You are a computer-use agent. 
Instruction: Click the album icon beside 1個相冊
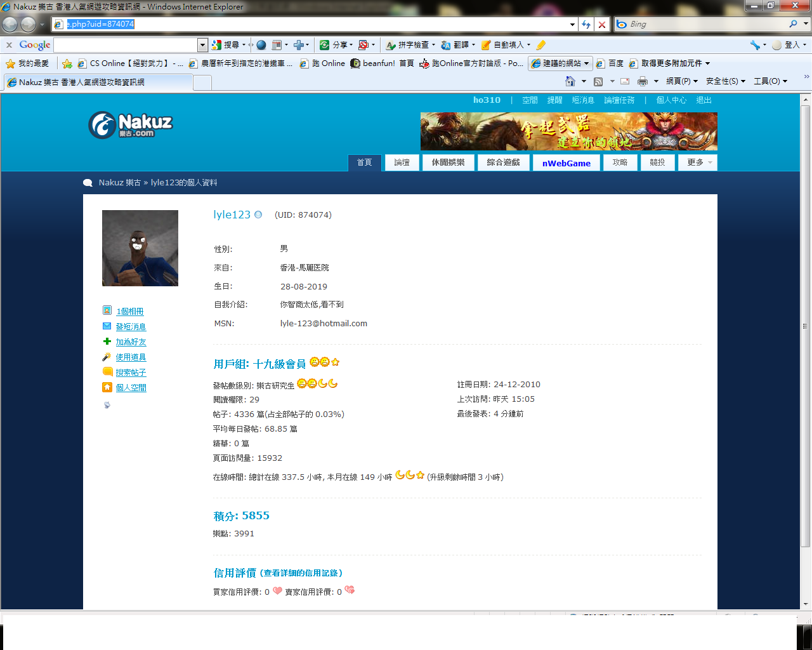[107, 310]
